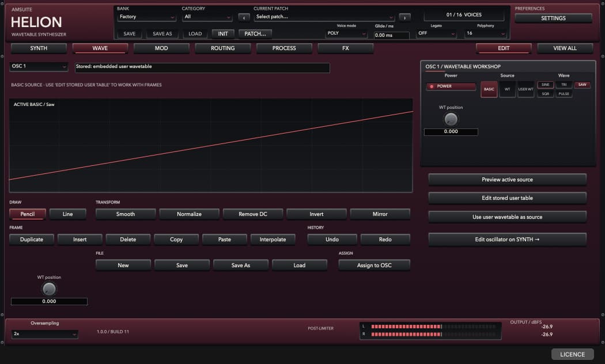Open the Bank dropdown showing Factory
The width and height of the screenshot is (605, 364).
coord(146,17)
